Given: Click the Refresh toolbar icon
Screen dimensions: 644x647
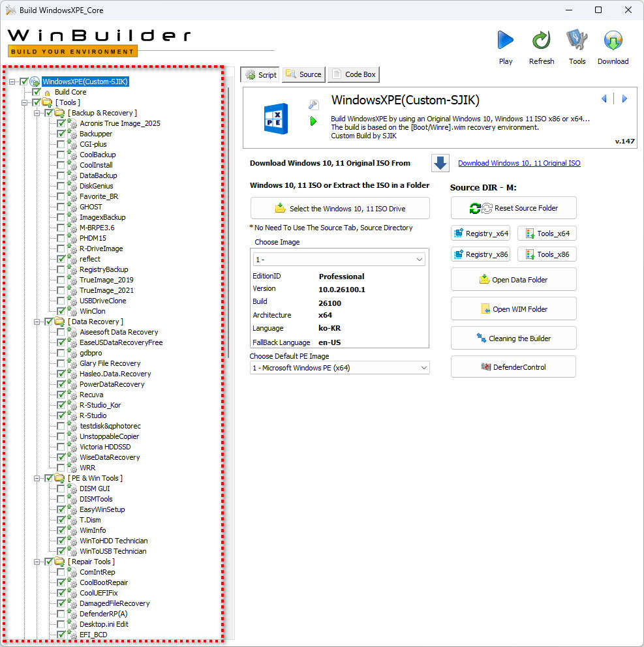Looking at the screenshot, I should coord(541,40).
